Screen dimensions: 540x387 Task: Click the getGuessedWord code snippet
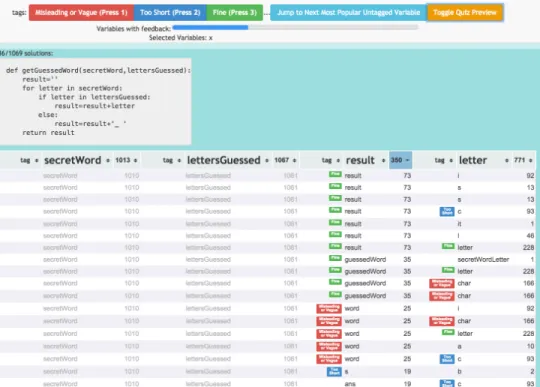pos(95,102)
